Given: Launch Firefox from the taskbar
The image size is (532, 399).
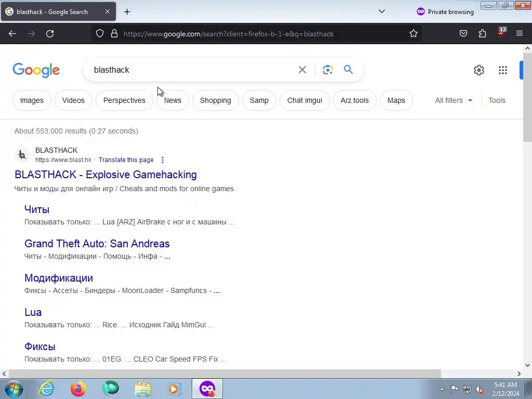Looking at the screenshot, I should [78, 389].
